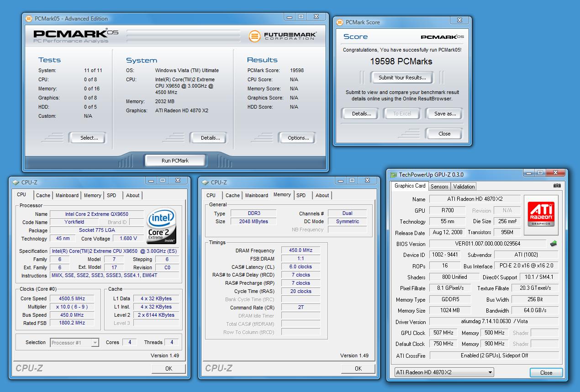Open About tab in left CPU-Z window
The image size is (580, 392).
(x=133, y=195)
